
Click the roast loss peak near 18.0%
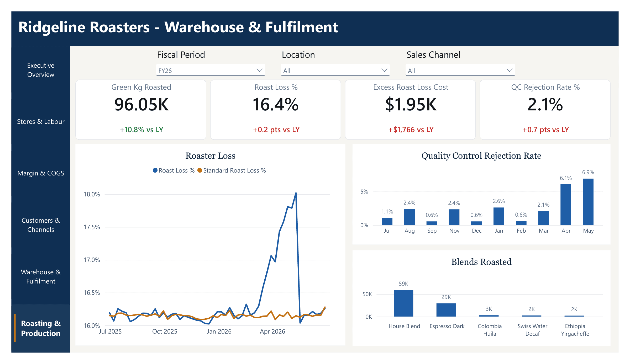tap(296, 193)
